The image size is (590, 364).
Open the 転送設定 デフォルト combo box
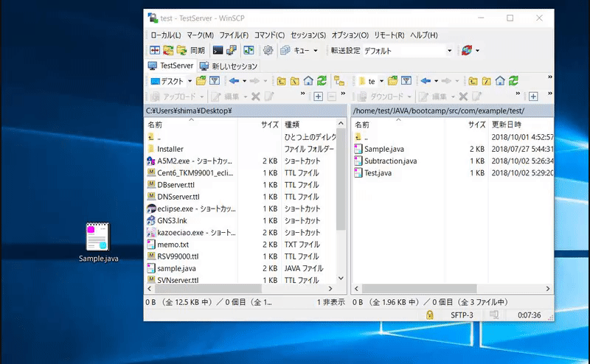click(408, 50)
